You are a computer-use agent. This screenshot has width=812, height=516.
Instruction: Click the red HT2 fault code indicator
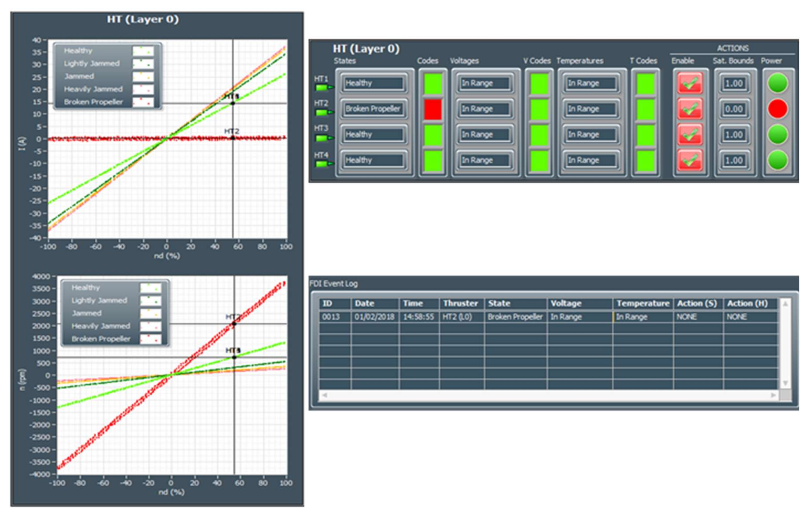pyautogui.click(x=433, y=109)
